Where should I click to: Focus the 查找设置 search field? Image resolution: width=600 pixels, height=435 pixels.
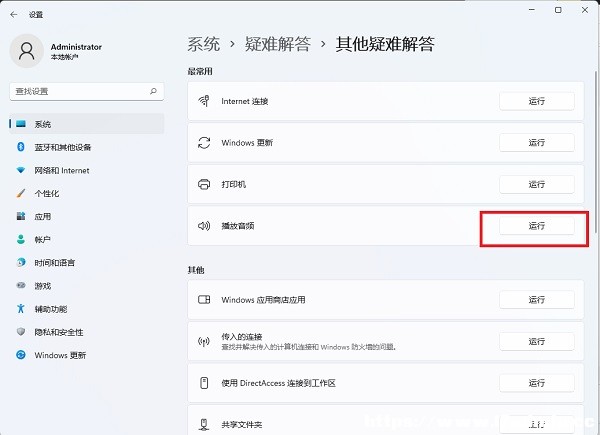pyautogui.click(x=87, y=91)
